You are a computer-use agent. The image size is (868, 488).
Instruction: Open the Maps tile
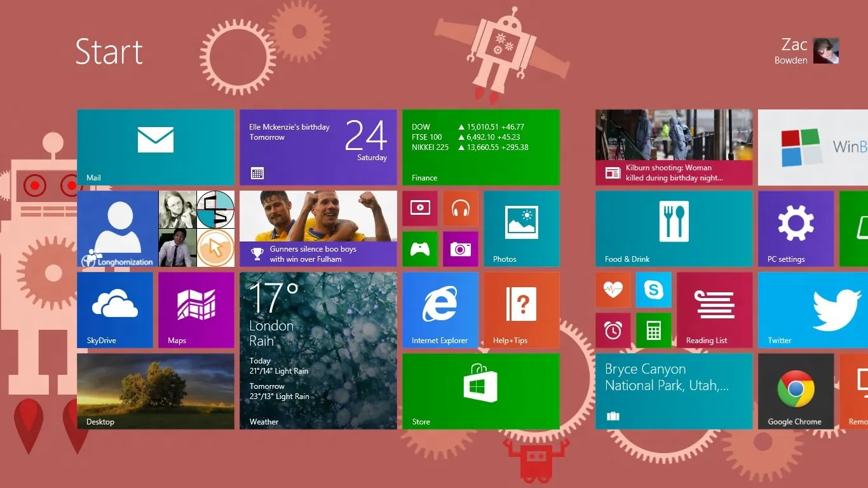[196, 310]
